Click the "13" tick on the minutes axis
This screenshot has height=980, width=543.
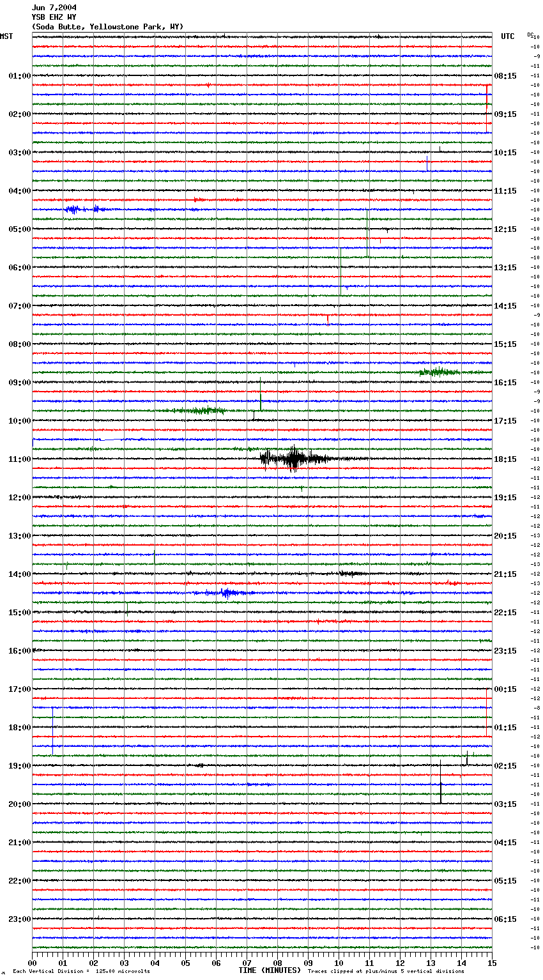431,962
